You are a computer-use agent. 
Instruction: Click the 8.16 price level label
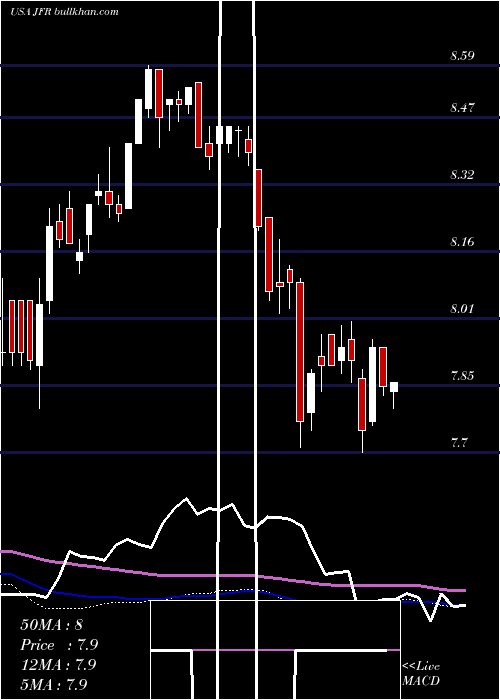462,242
